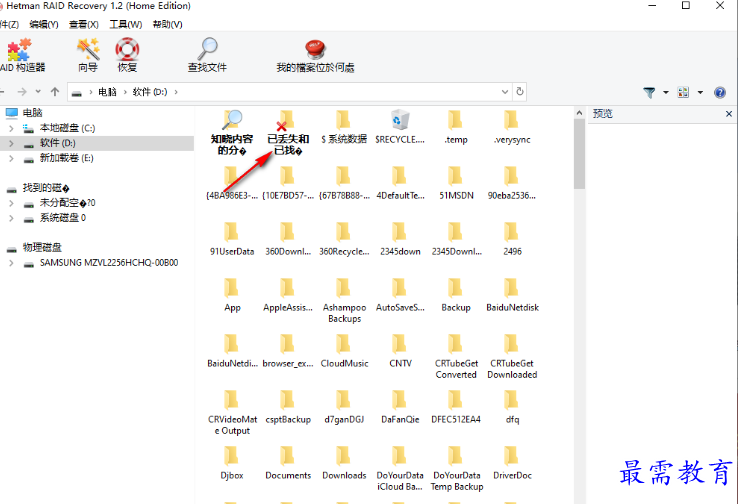Select the CRTubeGet Converted folder
Viewport: 741px width, 504px height.
point(456,357)
